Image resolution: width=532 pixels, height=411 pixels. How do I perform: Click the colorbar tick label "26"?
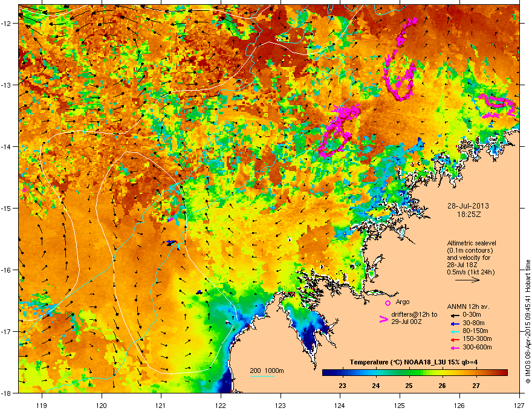[x=442, y=386]
